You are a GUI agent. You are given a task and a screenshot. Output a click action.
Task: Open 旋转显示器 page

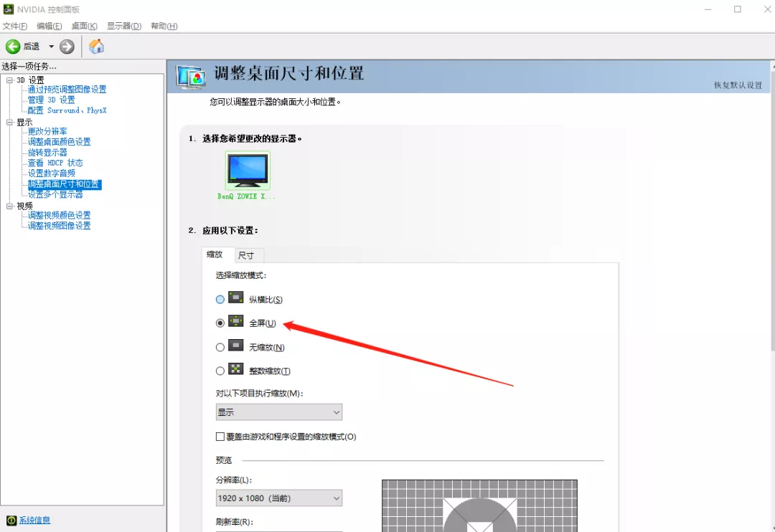[47, 152]
